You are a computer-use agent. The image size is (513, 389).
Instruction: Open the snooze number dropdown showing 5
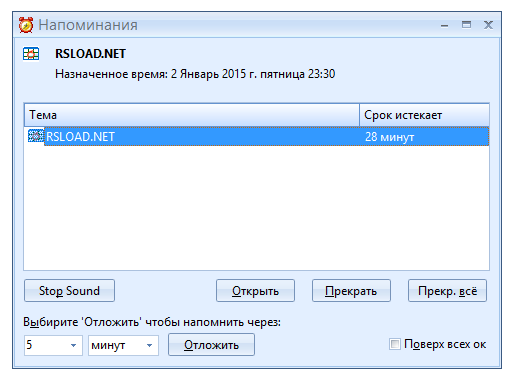[x=74, y=345]
